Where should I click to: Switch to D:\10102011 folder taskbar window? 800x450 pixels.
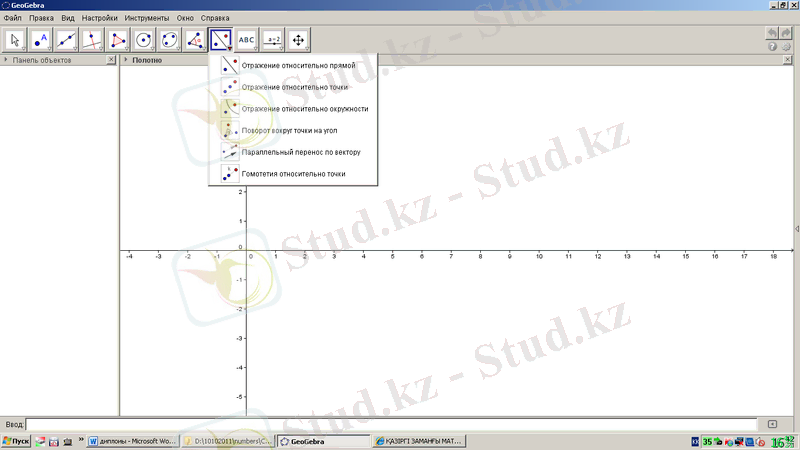tap(228, 441)
